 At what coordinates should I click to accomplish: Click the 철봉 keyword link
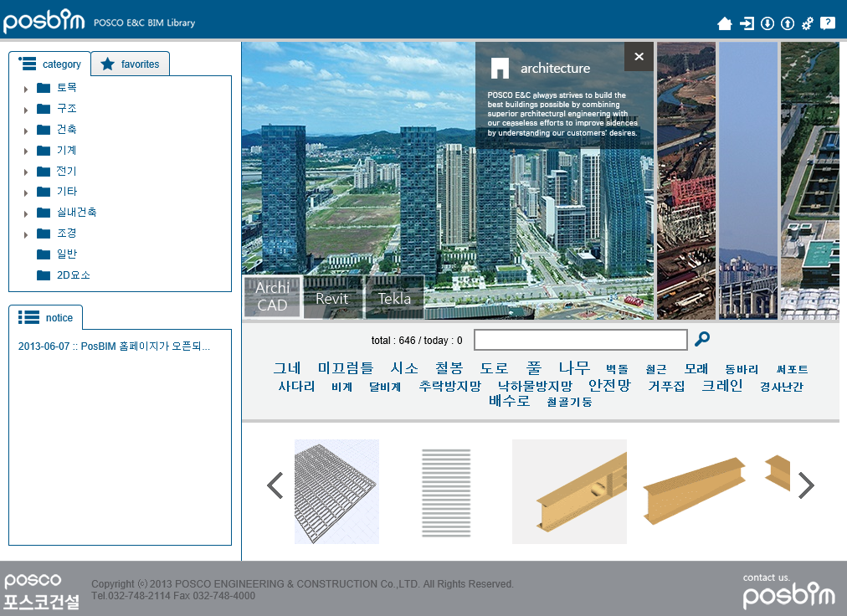(x=449, y=368)
